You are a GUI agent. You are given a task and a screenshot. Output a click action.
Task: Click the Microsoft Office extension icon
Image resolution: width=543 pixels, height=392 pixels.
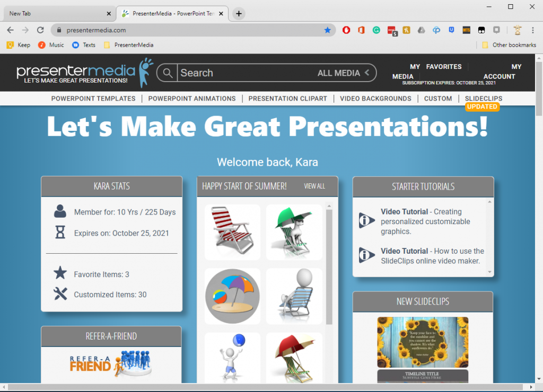click(x=361, y=30)
